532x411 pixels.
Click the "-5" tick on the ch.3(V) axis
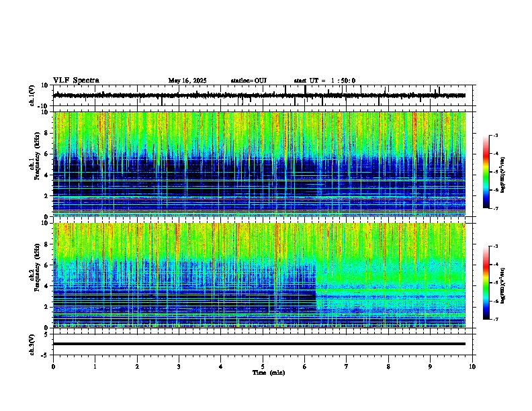(45, 355)
